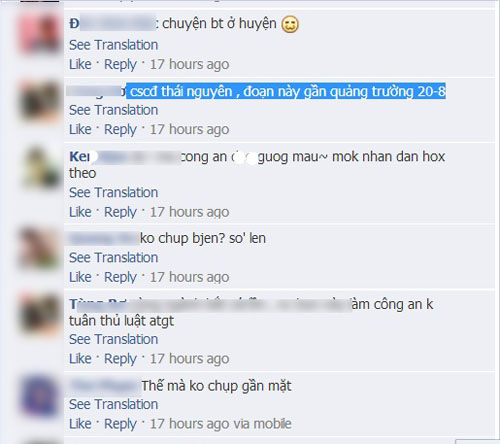See Translation of highlighted 'cscđ thái nguyên' comment
This screenshot has width=500, height=444.
(x=113, y=110)
